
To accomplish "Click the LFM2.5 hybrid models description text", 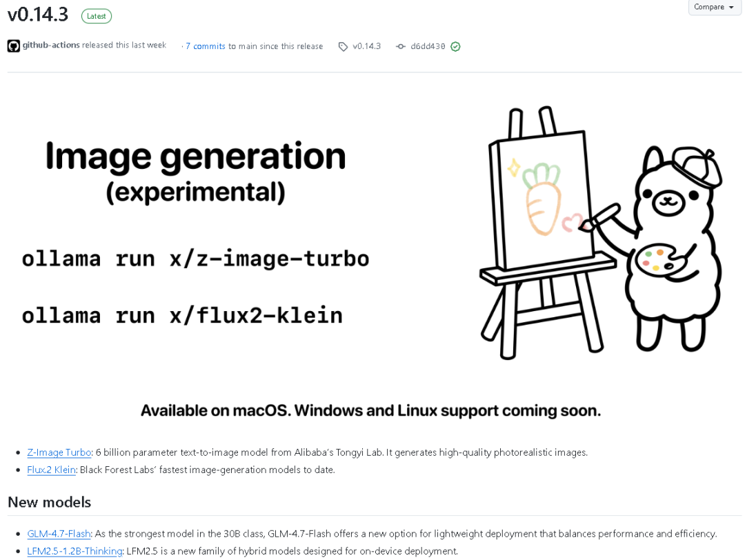I will pos(292,551).
